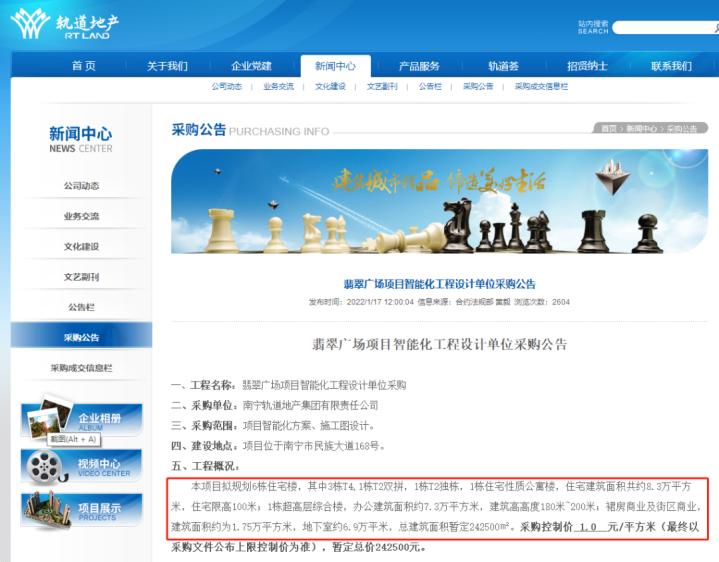Screen dimensions: 719x562
Task: Select 文艺副刊 in the left sidebar
Action: pos(81,277)
